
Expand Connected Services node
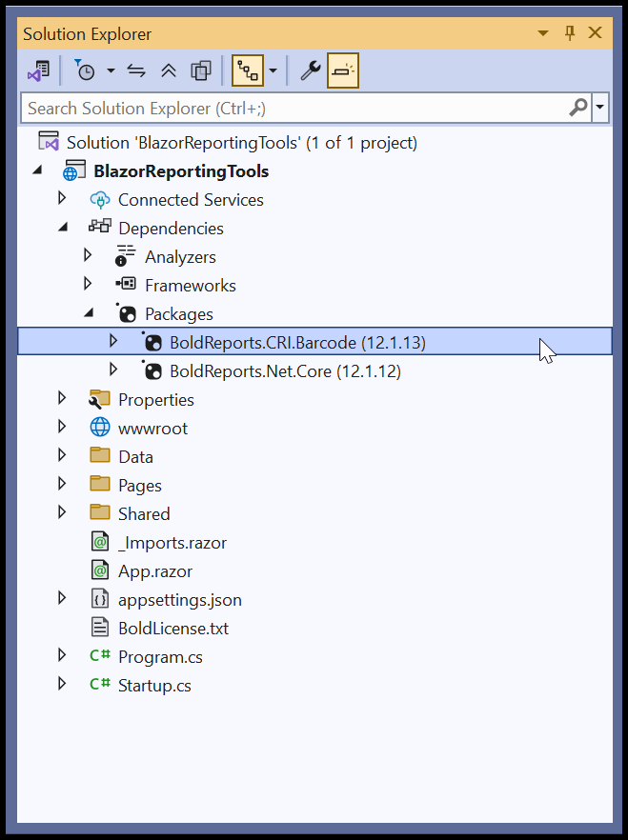tap(62, 198)
